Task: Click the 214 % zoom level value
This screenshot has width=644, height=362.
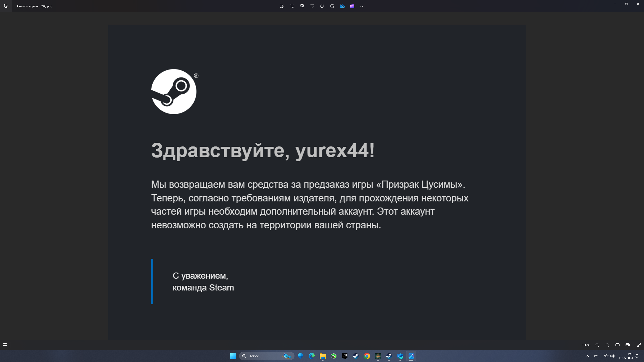Action: coord(586,345)
